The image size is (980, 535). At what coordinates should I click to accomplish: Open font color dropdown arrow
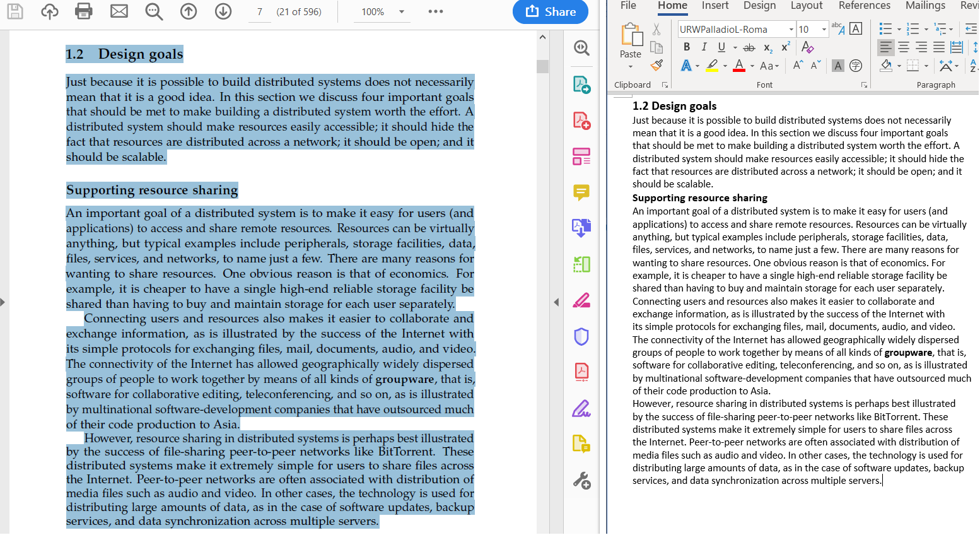(752, 66)
